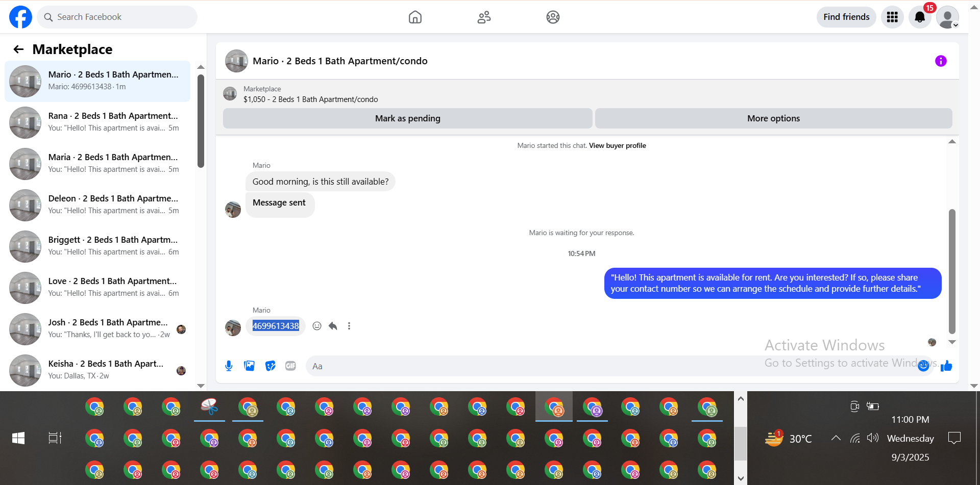The height and width of the screenshot is (485, 980).
Task: Open more actions for Mario's message
Action: tap(349, 326)
